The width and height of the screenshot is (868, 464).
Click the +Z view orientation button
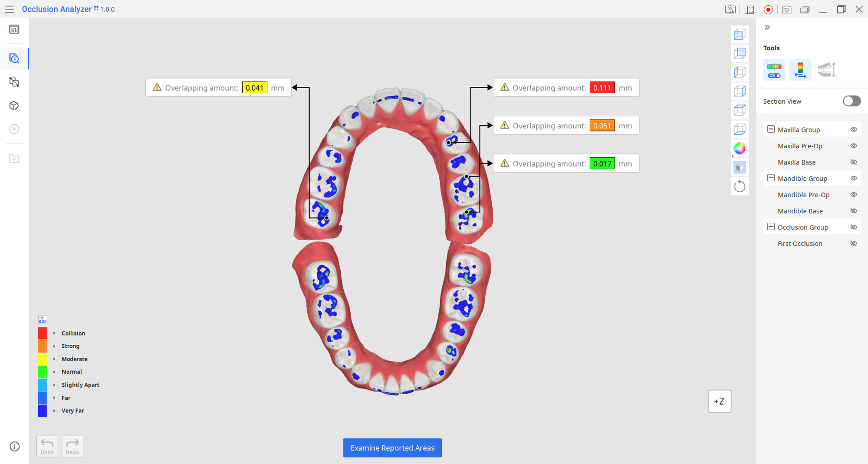720,402
